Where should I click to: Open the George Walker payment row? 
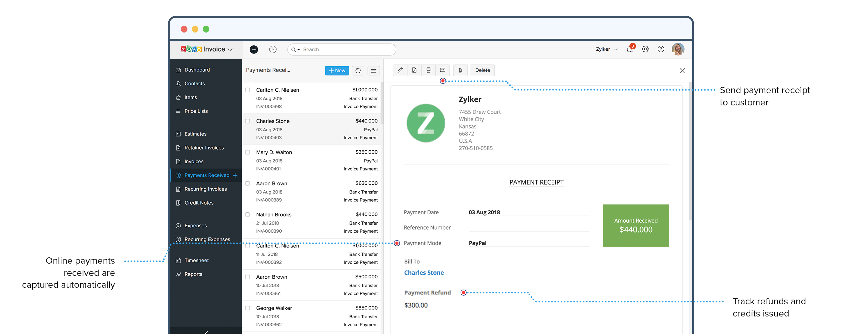(311, 316)
